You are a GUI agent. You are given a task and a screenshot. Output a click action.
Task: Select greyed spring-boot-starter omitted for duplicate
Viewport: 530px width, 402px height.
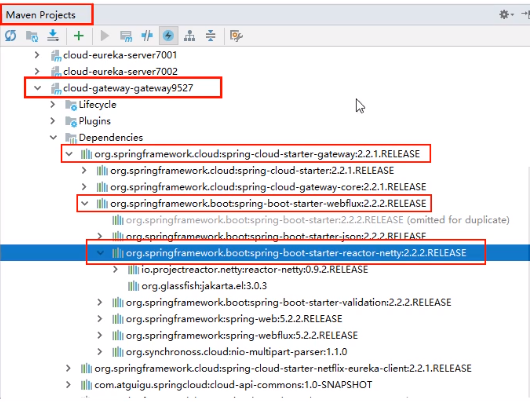tap(318, 220)
